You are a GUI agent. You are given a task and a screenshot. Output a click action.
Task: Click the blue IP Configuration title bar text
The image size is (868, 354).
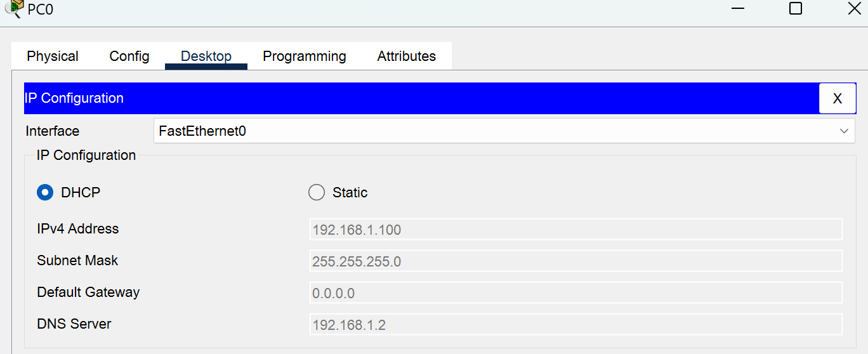(74, 98)
